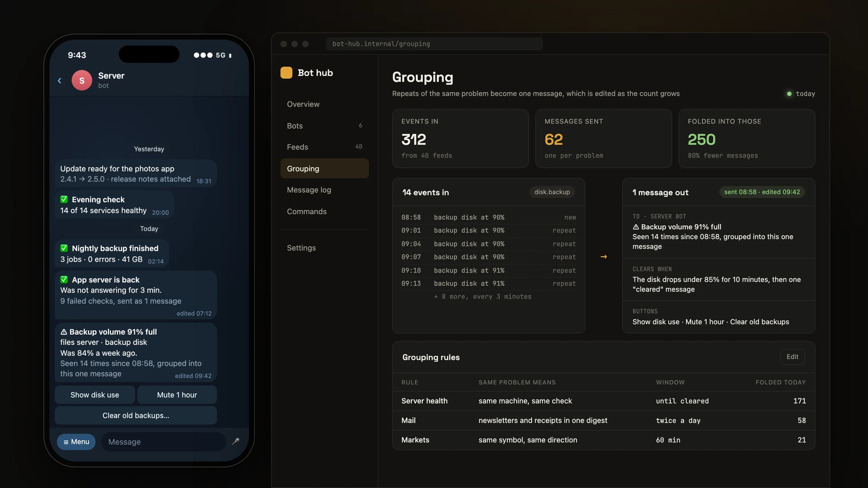The image size is (868, 488).
Task: Open Feeds in the sidebar
Action: [324, 147]
